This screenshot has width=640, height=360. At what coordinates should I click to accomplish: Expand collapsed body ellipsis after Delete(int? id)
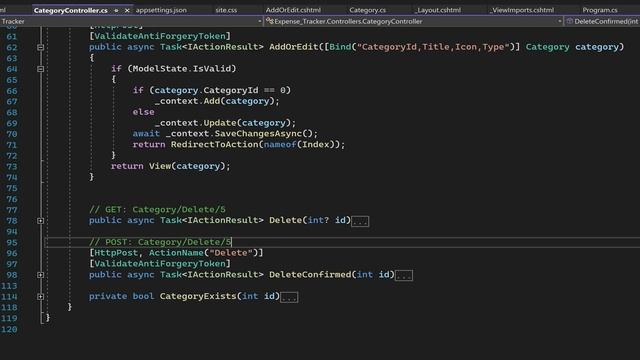click(x=360, y=221)
